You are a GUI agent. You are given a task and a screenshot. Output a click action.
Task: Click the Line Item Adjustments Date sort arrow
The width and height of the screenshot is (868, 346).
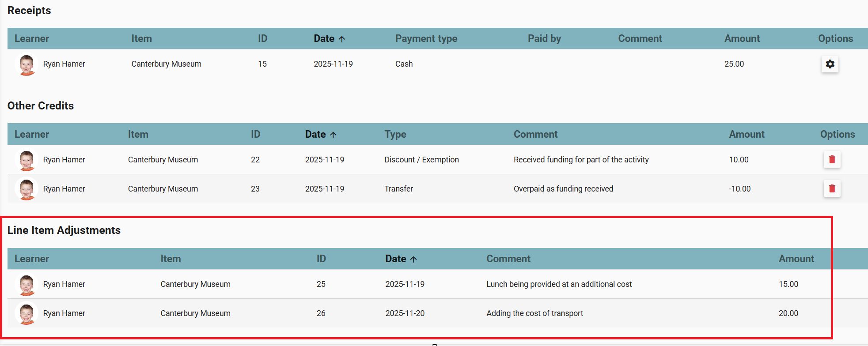(413, 259)
